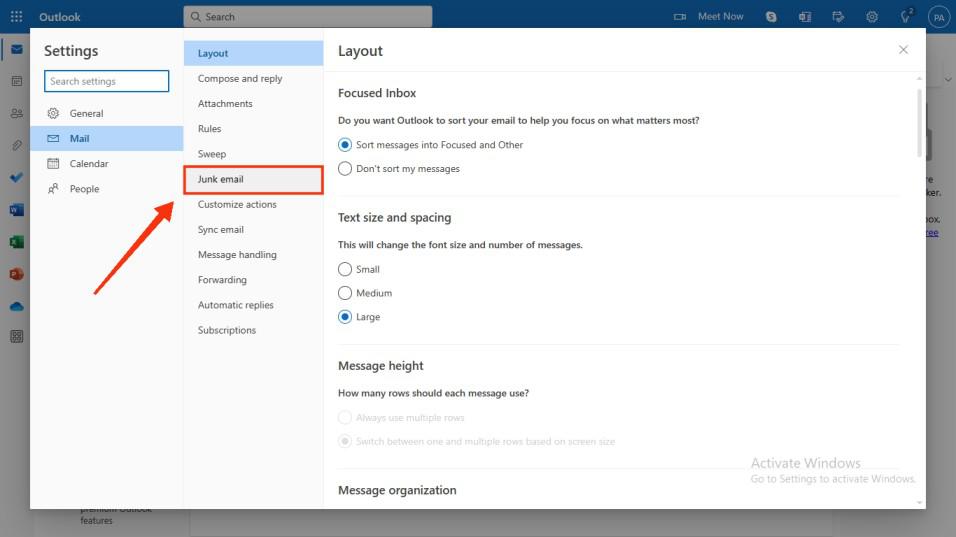Open Rules settings

(254, 129)
